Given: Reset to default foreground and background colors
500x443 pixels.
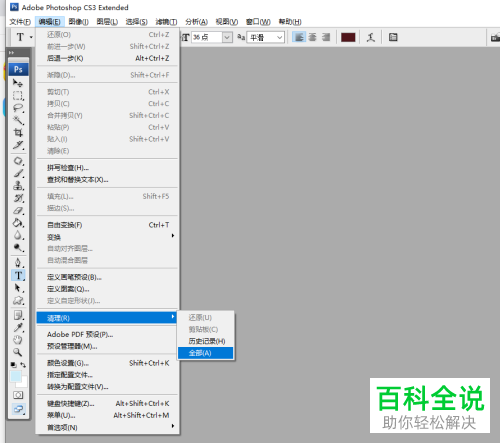Looking at the screenshot, I should click(x=13, y=365).
